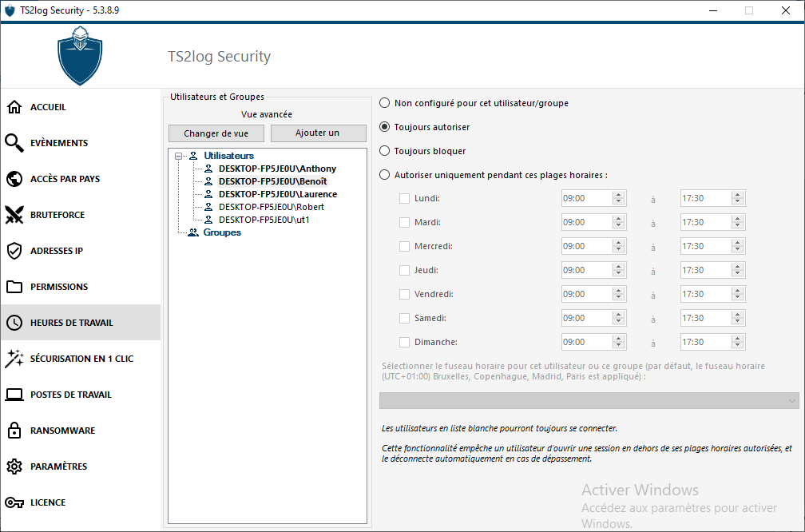
Task: Select user DESKTOP-FP5JE0U\Anthony
Action: click(x=277, y=169)
